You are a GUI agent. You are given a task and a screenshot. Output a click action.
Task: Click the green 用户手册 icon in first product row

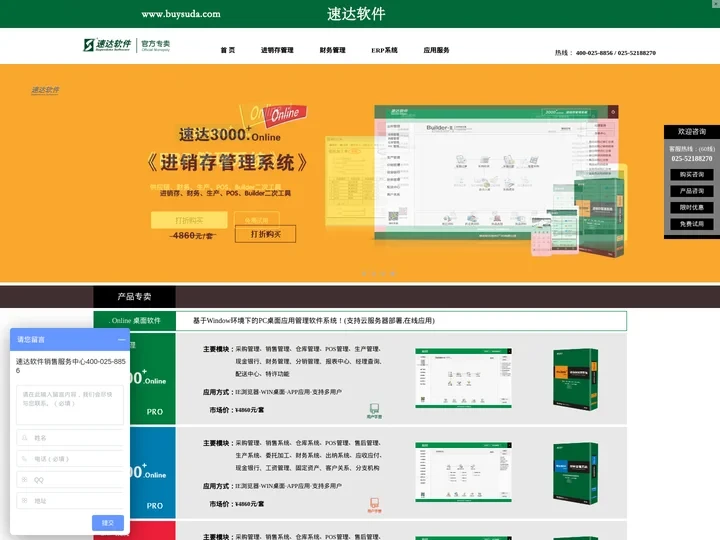click(374, 411)
